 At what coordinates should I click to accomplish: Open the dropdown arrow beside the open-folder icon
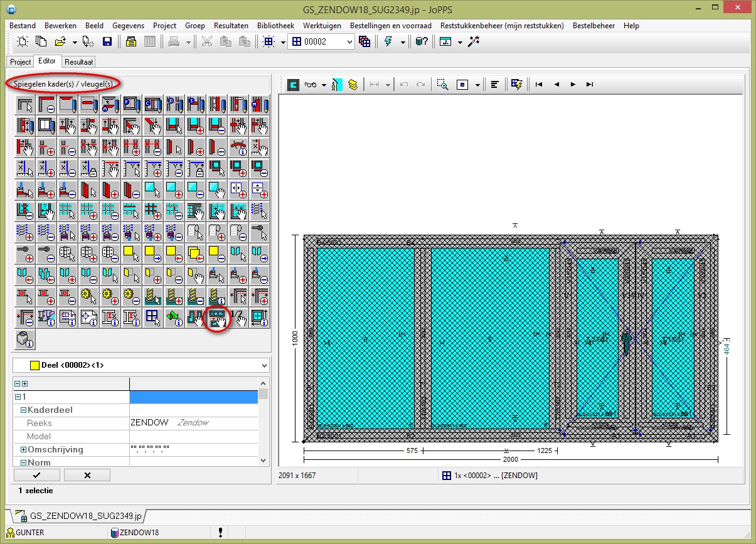[x=75, y=41]
